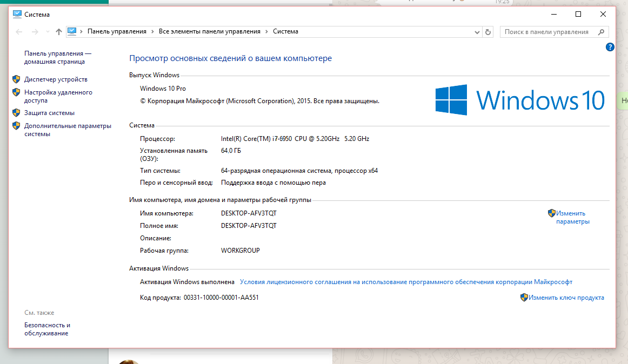Open Панель управления breadcrumb

[117, 31]
